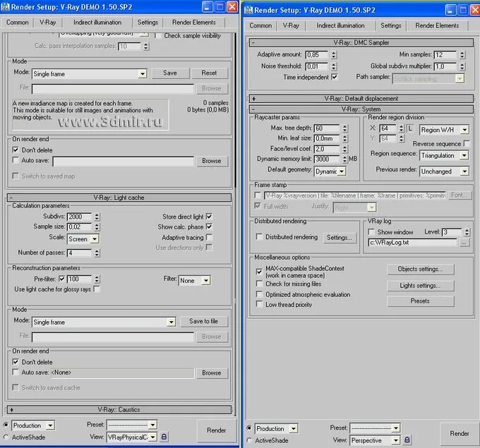The height and width of the screenshot is (448, 480).
Task: Open Render Elements tab in left window
Action: (x=194, y=23)
